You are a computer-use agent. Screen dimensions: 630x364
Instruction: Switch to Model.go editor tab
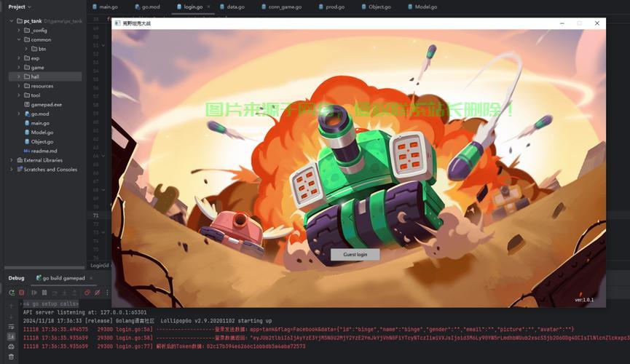(x=422, y=7)
